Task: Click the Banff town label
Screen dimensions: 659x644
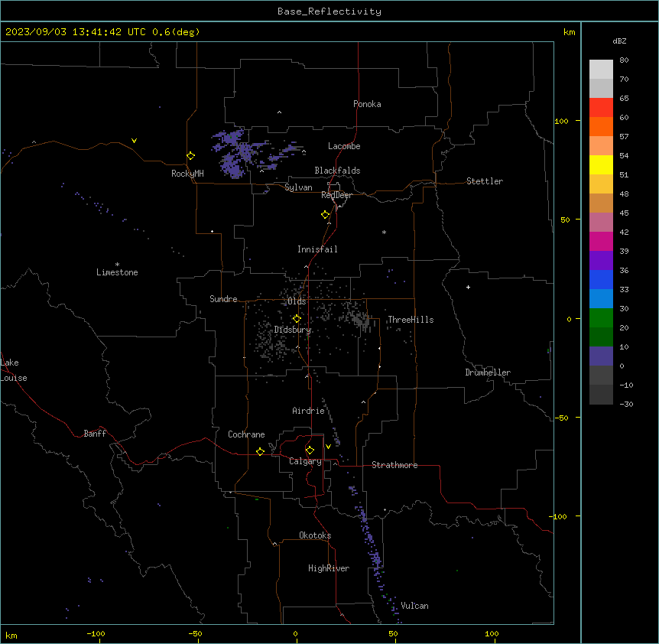Action: point(95,434)
